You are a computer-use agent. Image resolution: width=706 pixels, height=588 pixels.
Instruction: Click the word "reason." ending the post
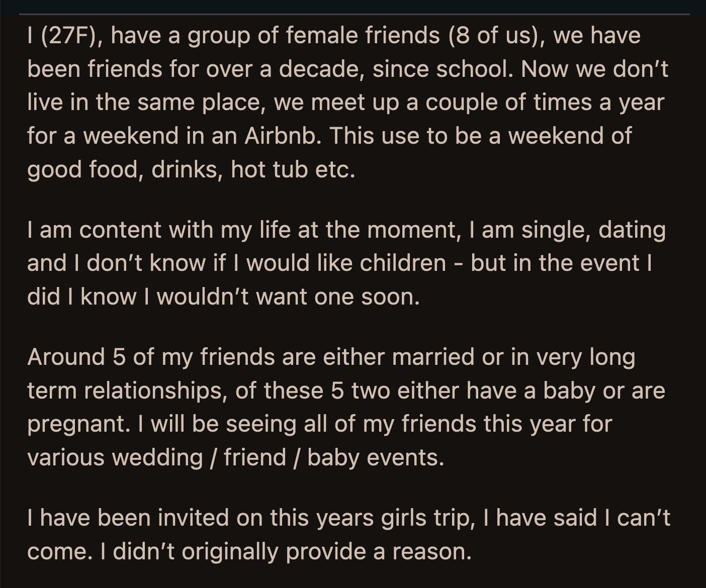(432, 551)
